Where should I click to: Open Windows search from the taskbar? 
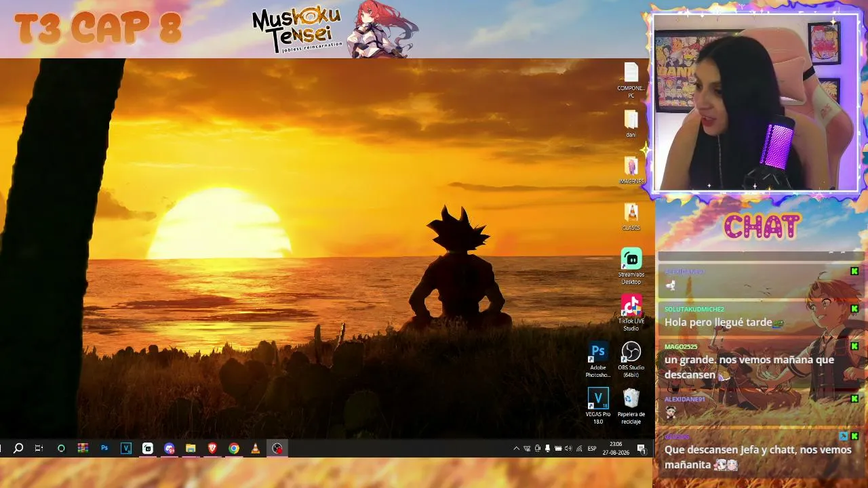coord(18,448)
